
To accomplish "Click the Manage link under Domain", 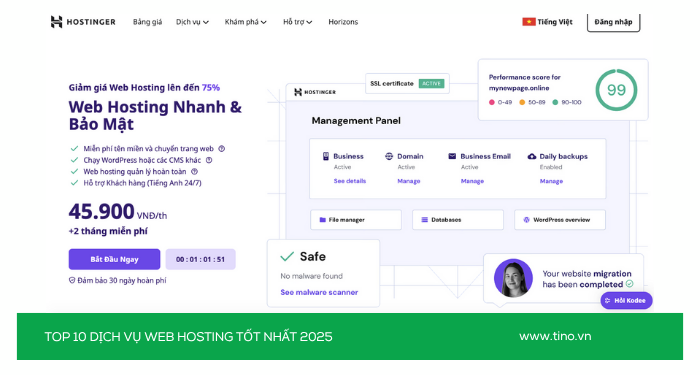I will 408,181.
